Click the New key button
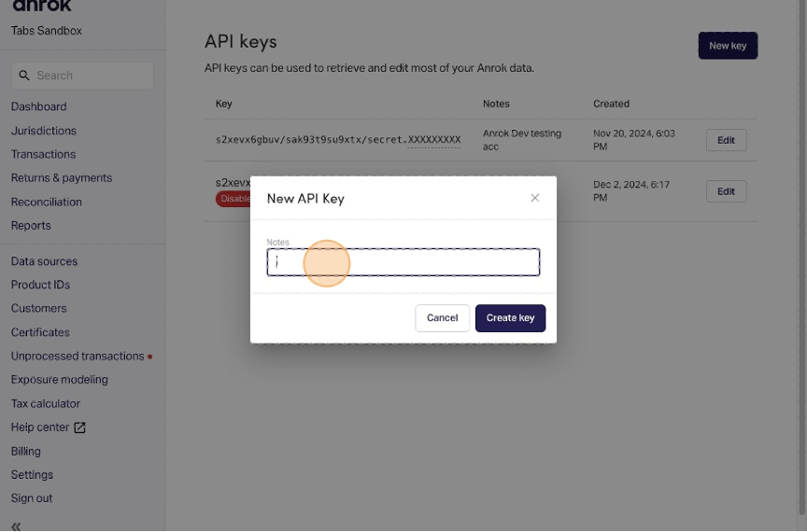The image size is (807, 532). point(728,46)
